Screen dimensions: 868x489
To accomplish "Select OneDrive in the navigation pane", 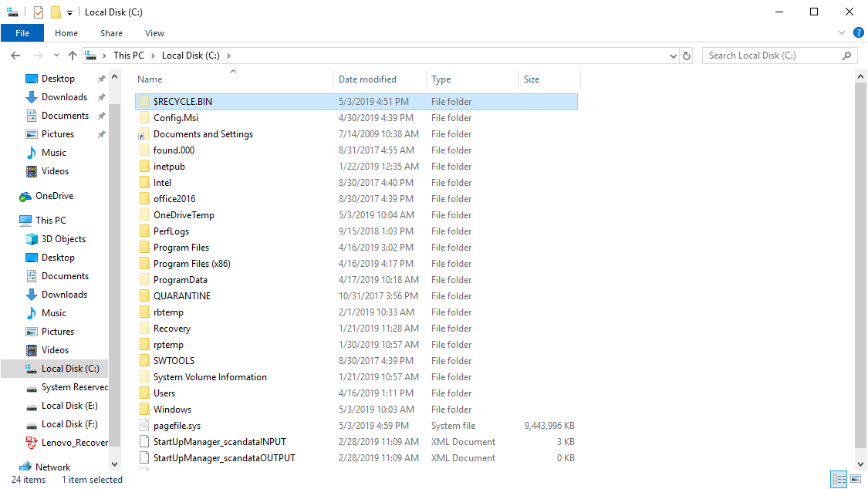I will click(54, 196).
